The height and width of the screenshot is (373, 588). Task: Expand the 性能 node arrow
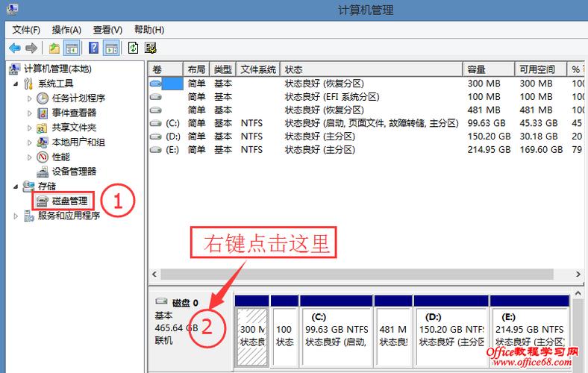click(30, 157)
